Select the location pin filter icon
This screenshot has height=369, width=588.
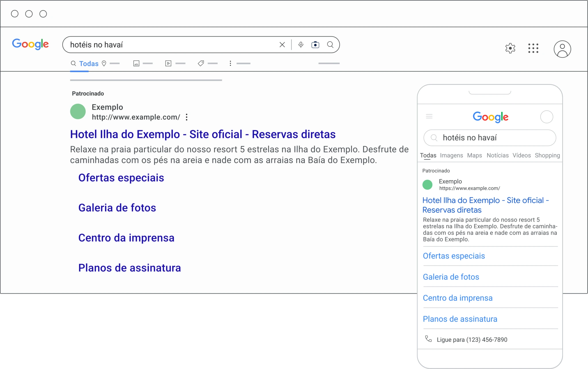[105, 63]
